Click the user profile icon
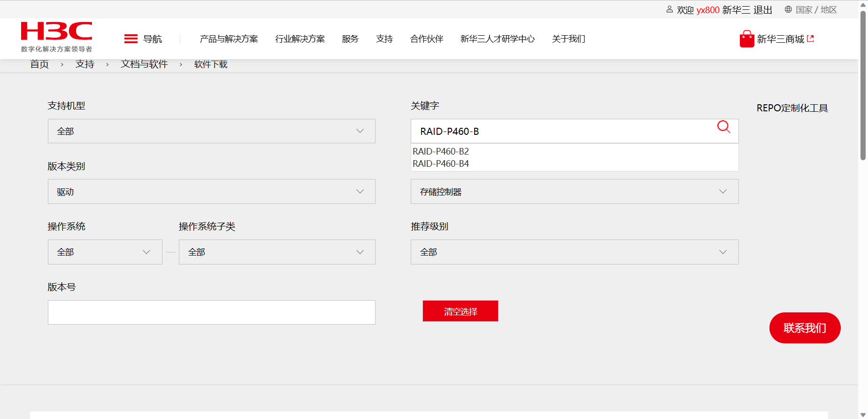 pos(669,9)
